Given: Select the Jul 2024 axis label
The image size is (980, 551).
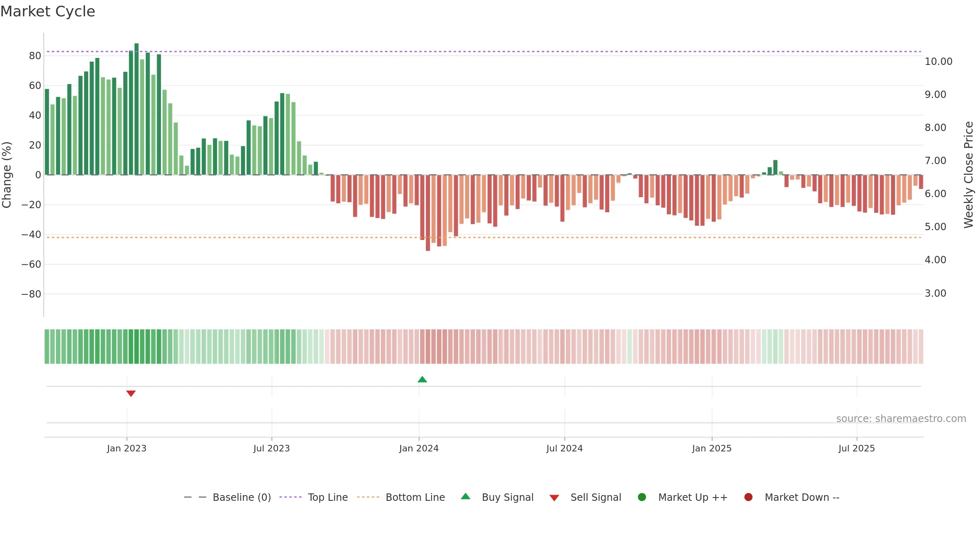Looking at the screenshot, I should 565,448.
